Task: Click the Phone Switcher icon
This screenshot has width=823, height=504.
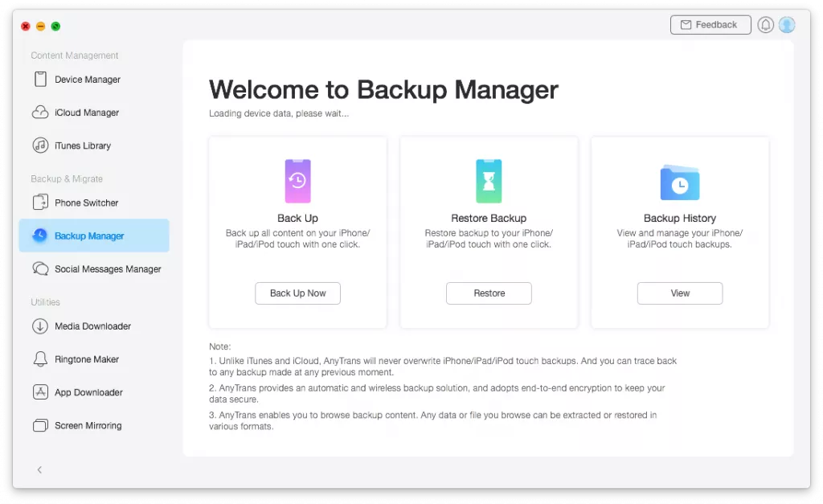Action: 40,203
